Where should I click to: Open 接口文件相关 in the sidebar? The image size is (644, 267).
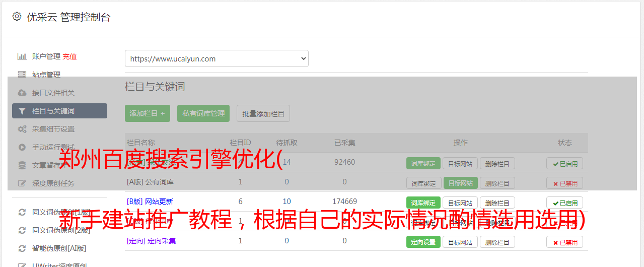click(53, 93)
